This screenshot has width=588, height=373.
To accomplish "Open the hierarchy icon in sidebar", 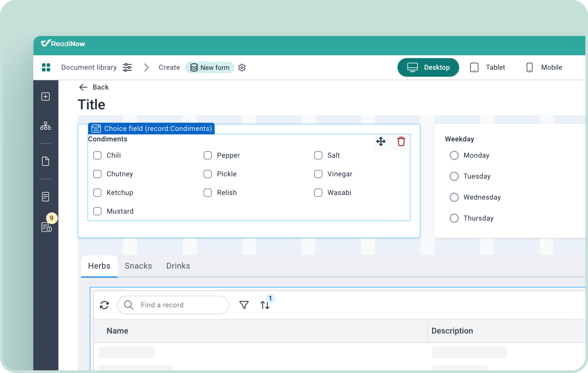I will point(46,126).
